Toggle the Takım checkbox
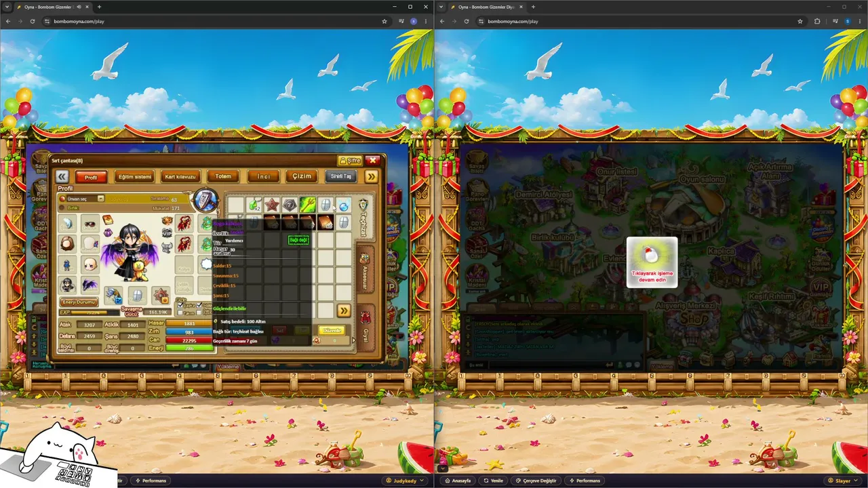This screenshot has height=488, width=868. coord(180,313)
